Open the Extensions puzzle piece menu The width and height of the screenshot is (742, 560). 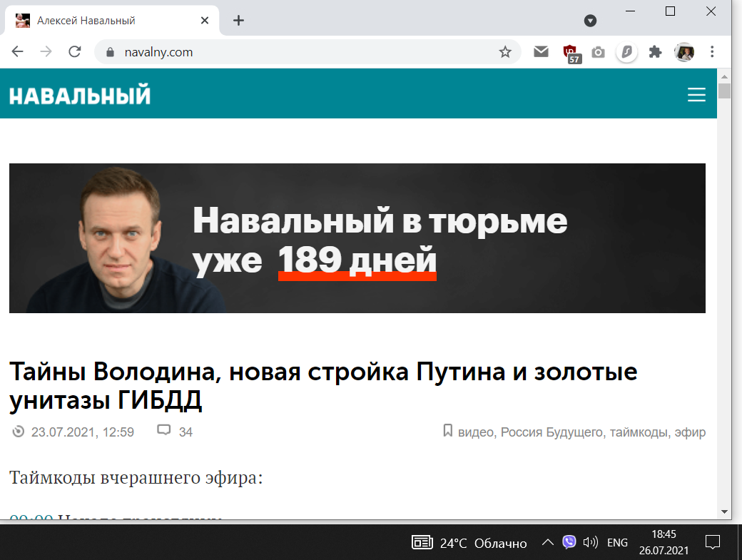click(x=655, y=52)
